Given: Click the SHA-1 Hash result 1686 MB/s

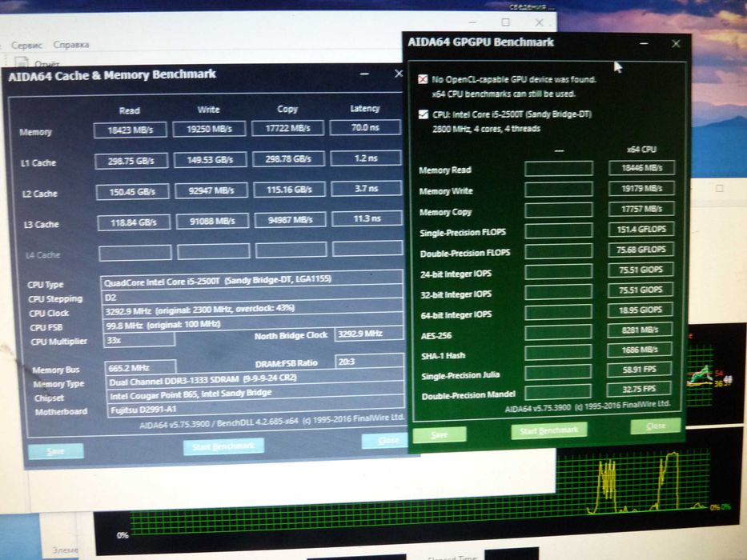Looking at the screenshot, I should click(x=640, y=350).
